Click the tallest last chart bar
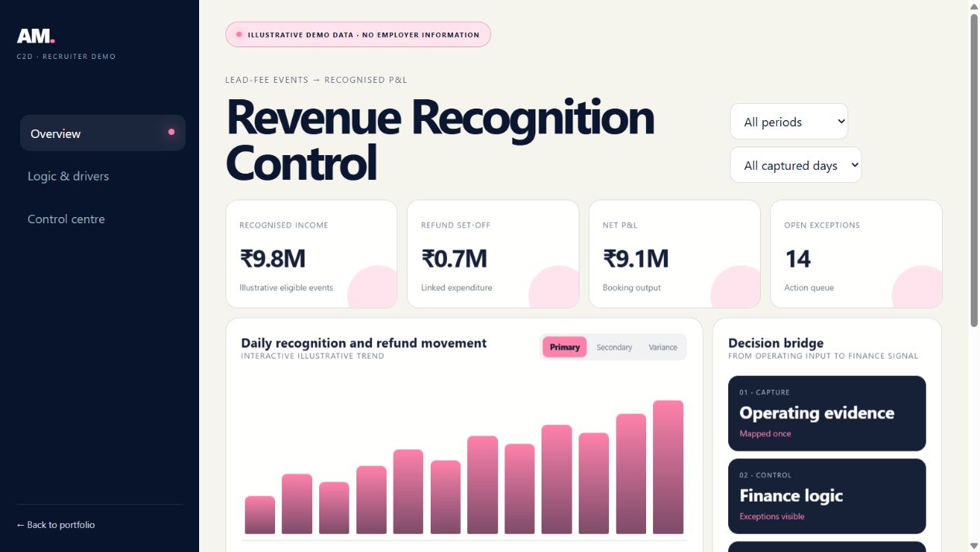This screenshot has height=552, width=980. point(668,467)
